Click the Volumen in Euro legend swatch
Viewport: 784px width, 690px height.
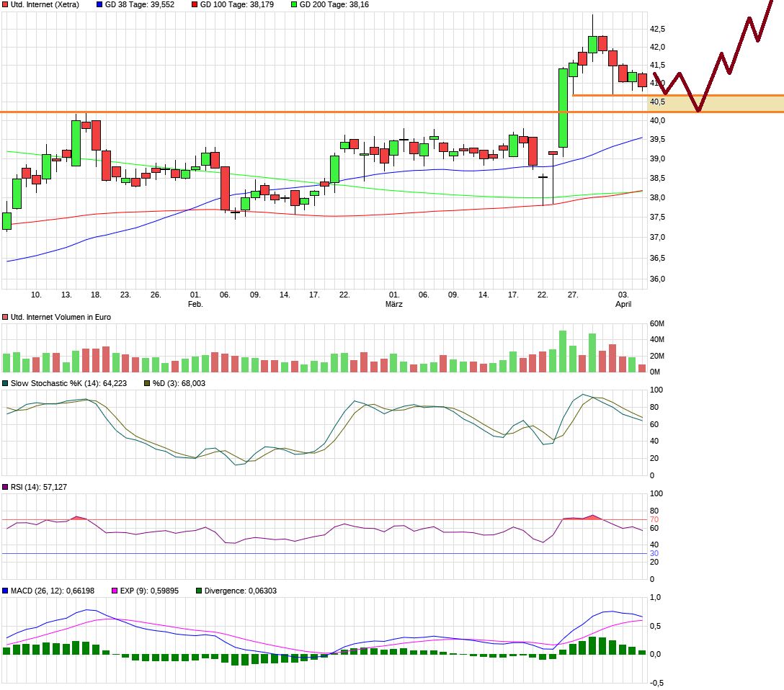coord(6,317)
